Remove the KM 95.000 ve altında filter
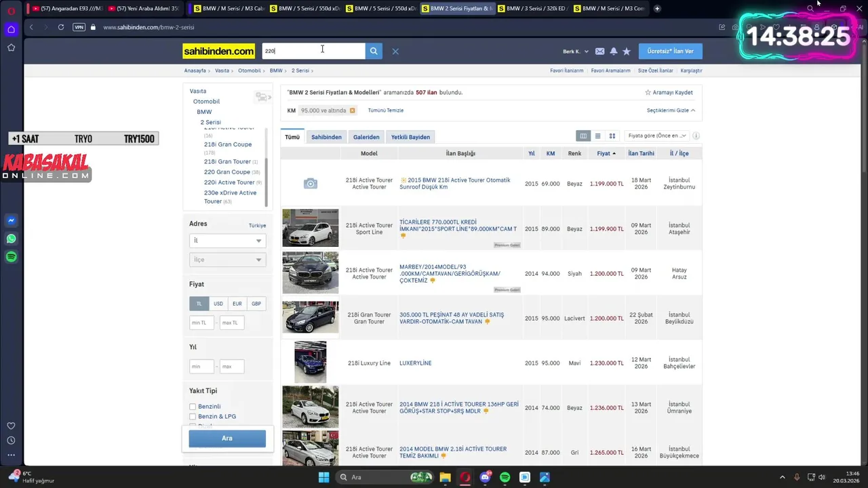This screenshot has width=868, height=488. [x=352, y=110]
